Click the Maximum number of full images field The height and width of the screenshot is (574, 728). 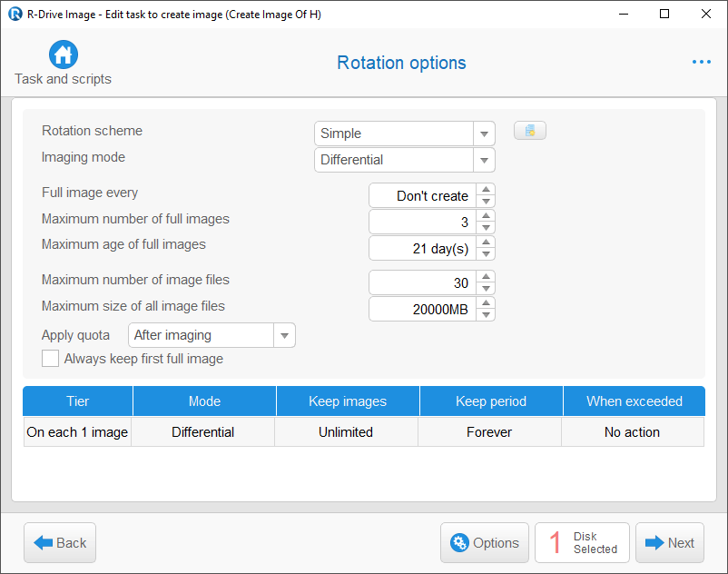(422, 222)
